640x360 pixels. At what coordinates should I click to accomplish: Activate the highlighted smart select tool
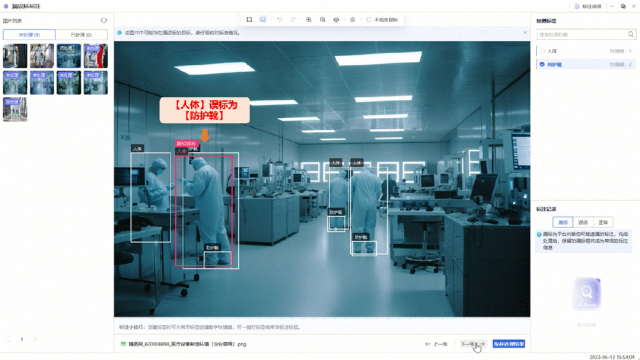(x=263, y=20)
